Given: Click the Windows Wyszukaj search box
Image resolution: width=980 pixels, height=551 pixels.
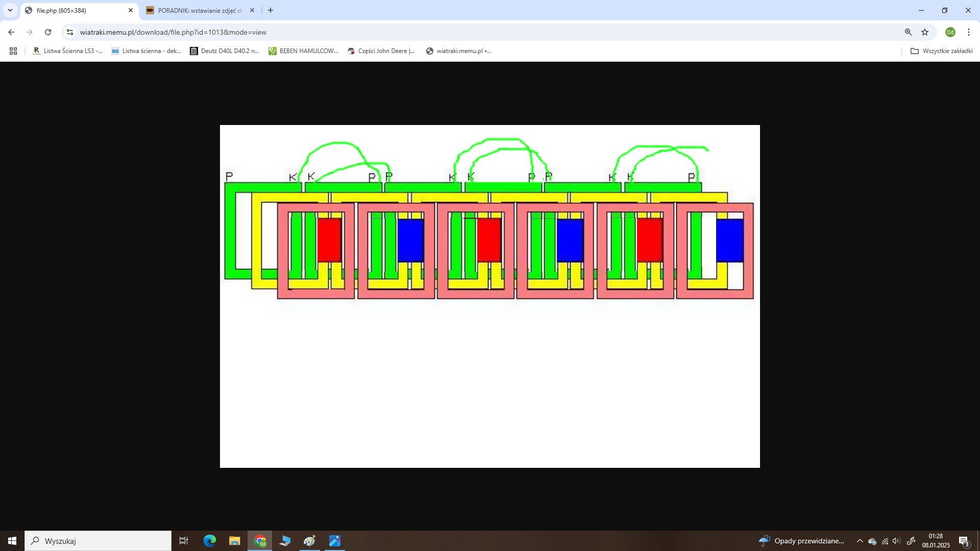Looking at the screenshot, I should click(98, 541).
